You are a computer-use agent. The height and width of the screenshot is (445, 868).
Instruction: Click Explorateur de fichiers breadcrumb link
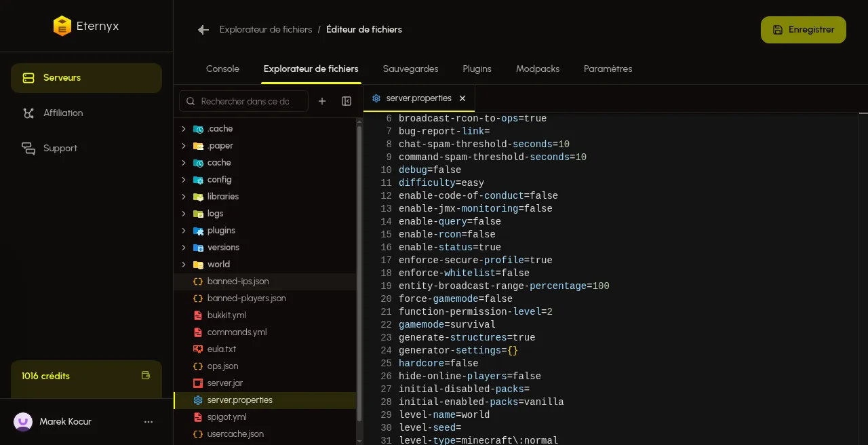coord(266,30)
